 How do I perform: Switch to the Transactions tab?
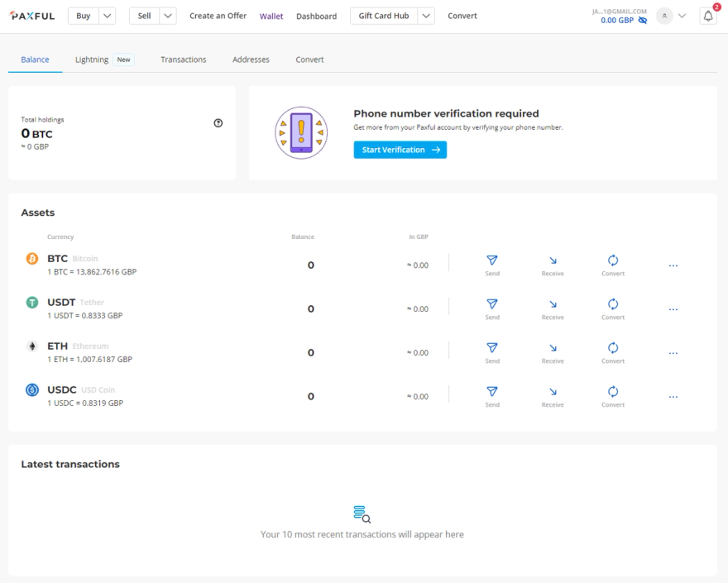184,60
